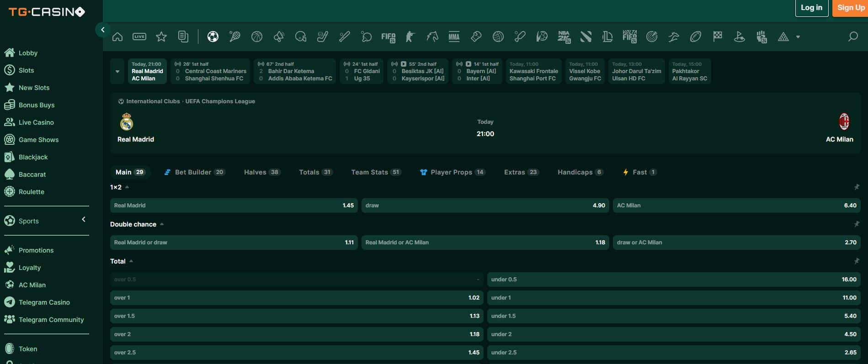Open the sportsbook search magnifier

click(x=853, y=37)
